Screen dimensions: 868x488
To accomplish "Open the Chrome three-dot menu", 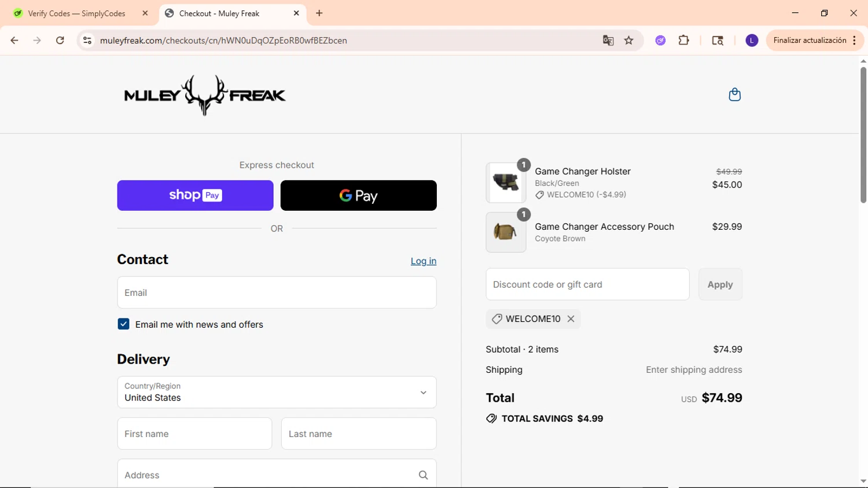I will [855, 41].
